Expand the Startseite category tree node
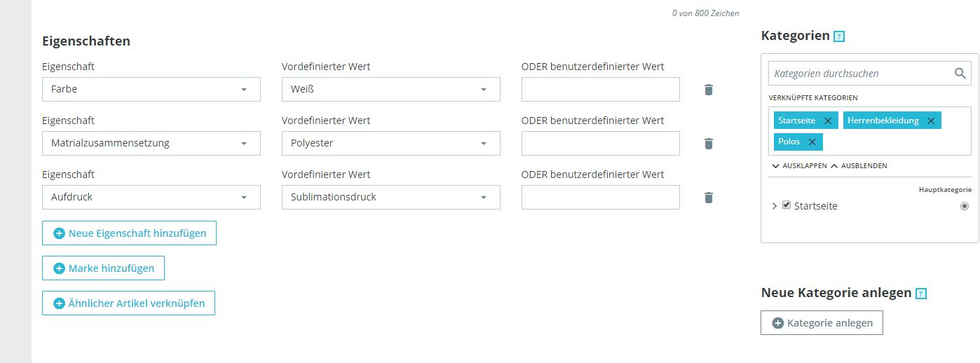The image size is (980, 363). (x=775, y=206)
